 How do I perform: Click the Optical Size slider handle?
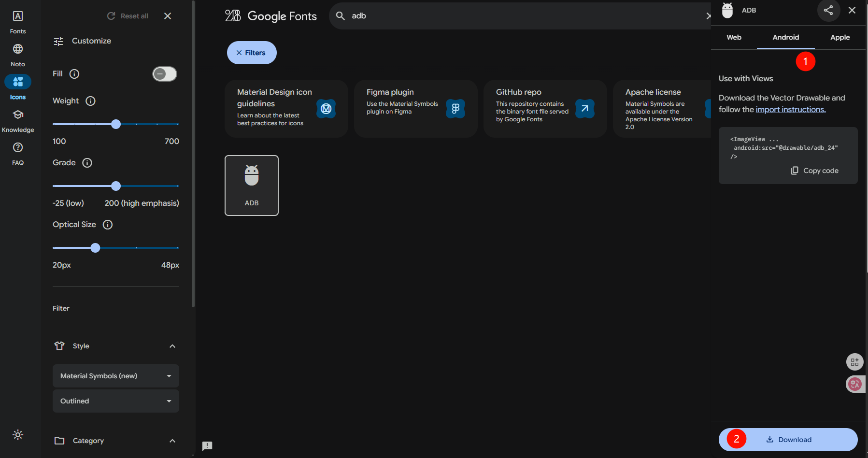(x=96, y=248)
